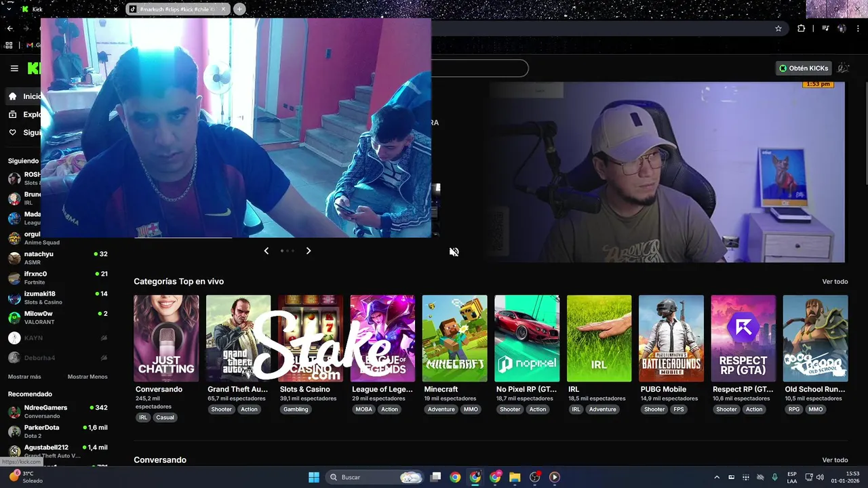Open the Kick hamburger sidebar menu
The width and height of the screenshot is (868, 488).
[x=14, y=68]
